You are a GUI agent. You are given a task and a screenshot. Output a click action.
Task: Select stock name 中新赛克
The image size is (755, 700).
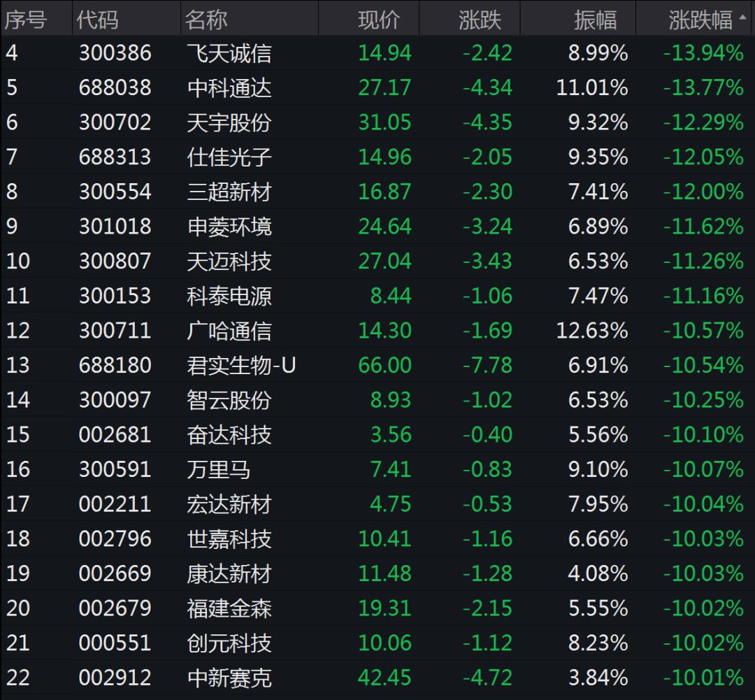point(229,678)
